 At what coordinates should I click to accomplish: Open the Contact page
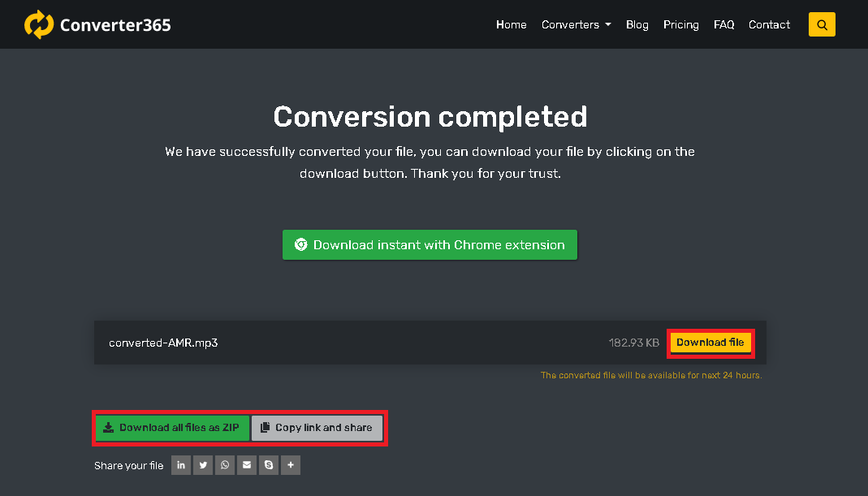(769, 24)
